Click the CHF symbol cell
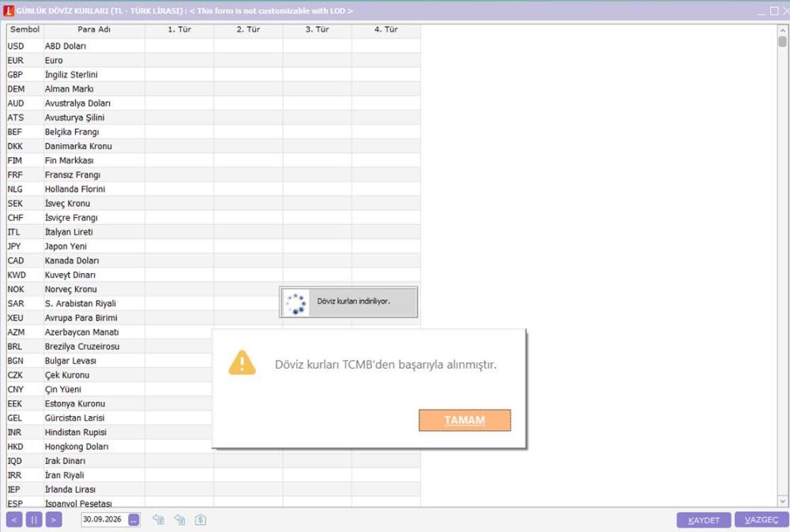Screen dimensions: 790x532 [x=24, y=217]
